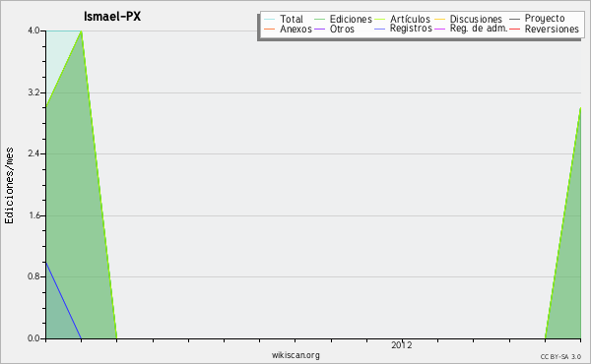This screenshot has height=364, width=591.
Task: Click the 2012 x-axis label
Action: (x=402, y=345)
